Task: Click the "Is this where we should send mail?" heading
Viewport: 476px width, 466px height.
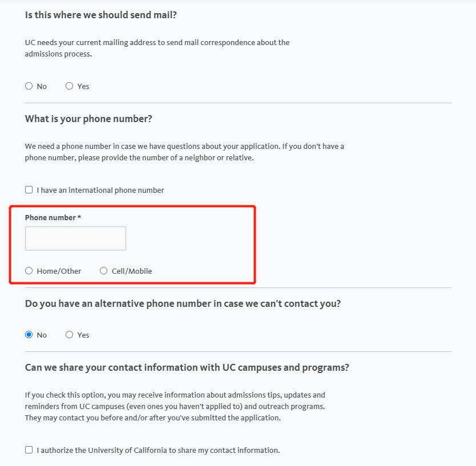Action: point(101,15)
